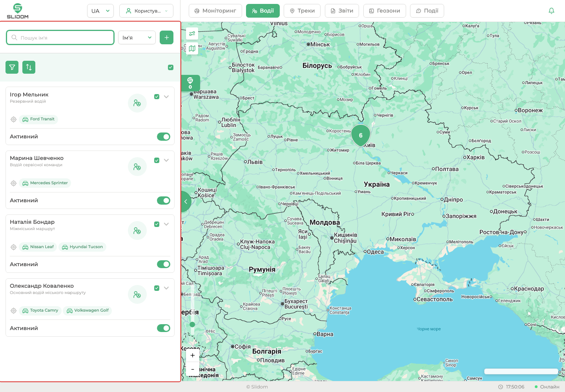Add a new driver with plus button
This screenshot has width=565, height=392.
coord(167,38)
